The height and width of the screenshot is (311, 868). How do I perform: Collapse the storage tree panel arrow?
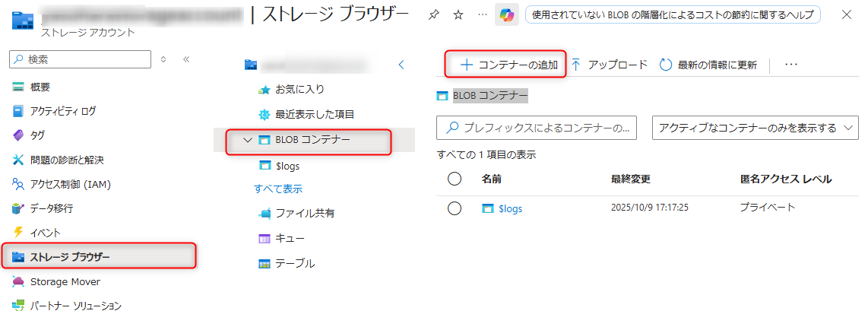point(401,65)
